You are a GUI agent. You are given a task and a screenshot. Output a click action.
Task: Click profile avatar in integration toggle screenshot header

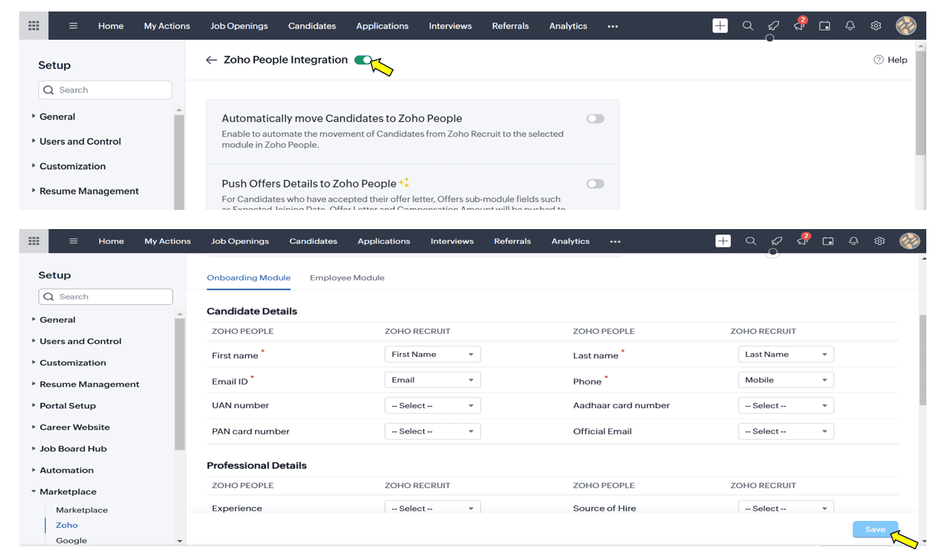(906, 25)
